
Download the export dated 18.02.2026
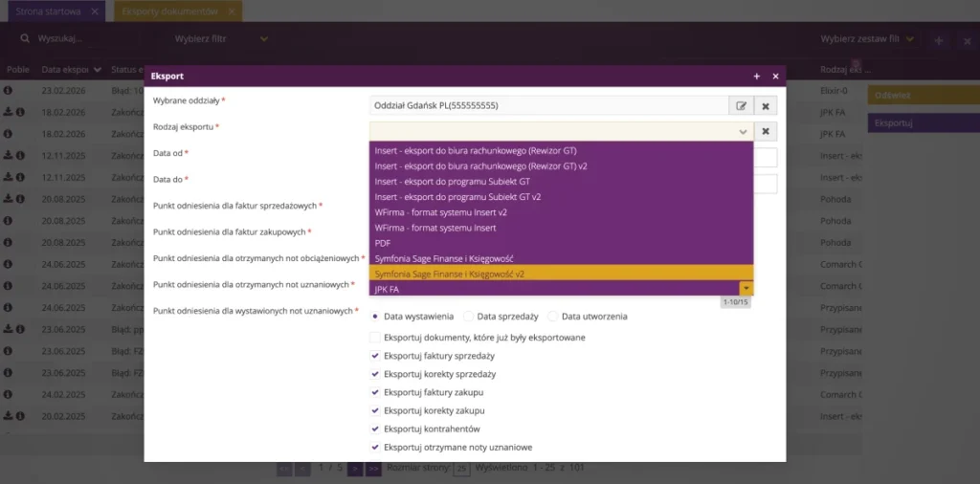pyautogui.click(x=8, y=112)
